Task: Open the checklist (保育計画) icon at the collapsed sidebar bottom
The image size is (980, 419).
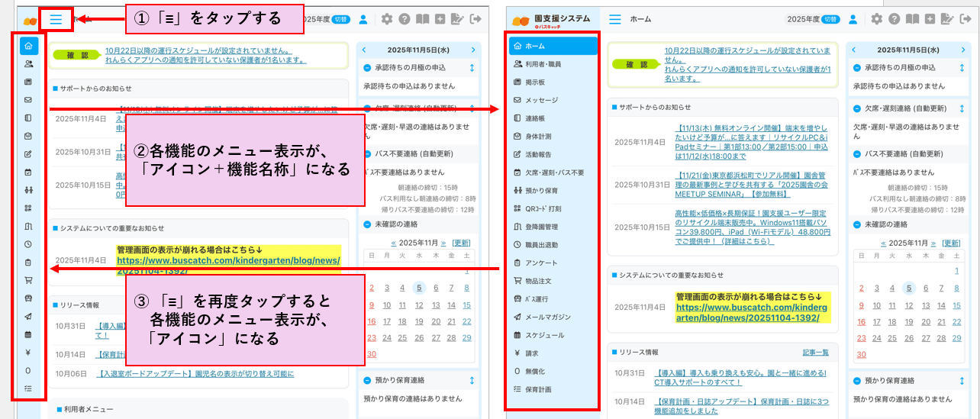Action: click(x=29, y=388)
